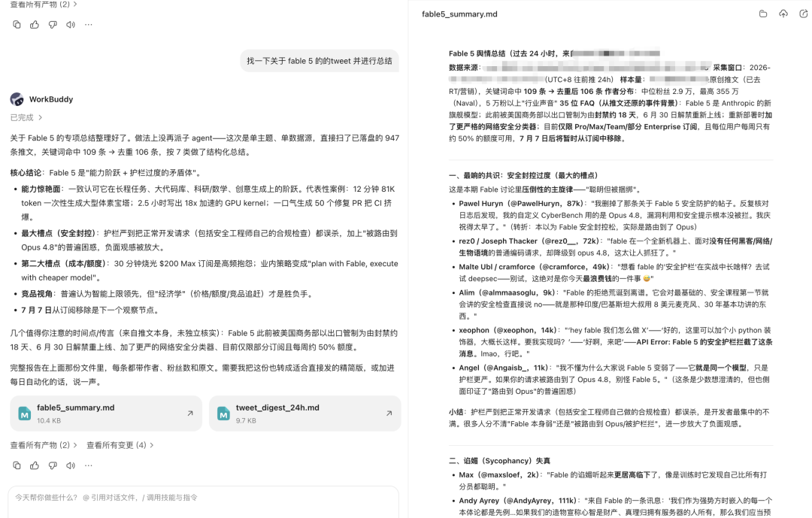Click the cloud upload icon in preview header
Image resolution: width=812 pixels, height=518 pixels.
(x=783, y=14)
